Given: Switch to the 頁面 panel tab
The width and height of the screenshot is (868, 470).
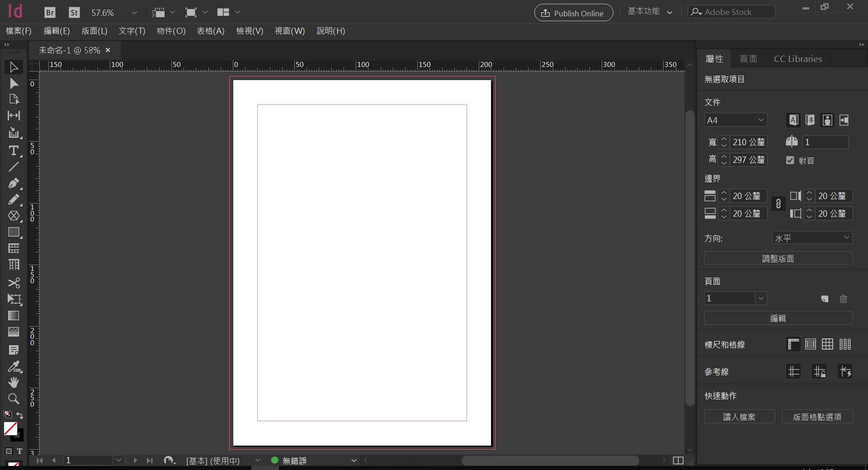Looking at the screenshot, I should (748, 59).
